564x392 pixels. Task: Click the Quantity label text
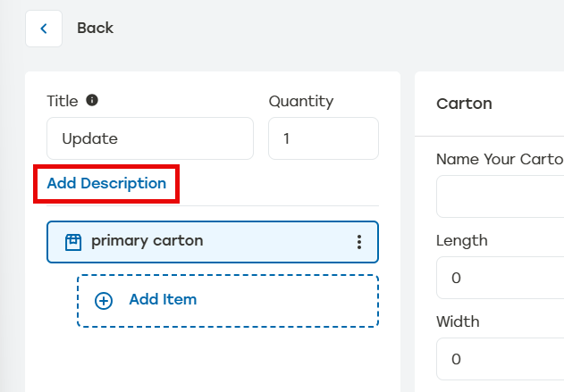point(300,101)
